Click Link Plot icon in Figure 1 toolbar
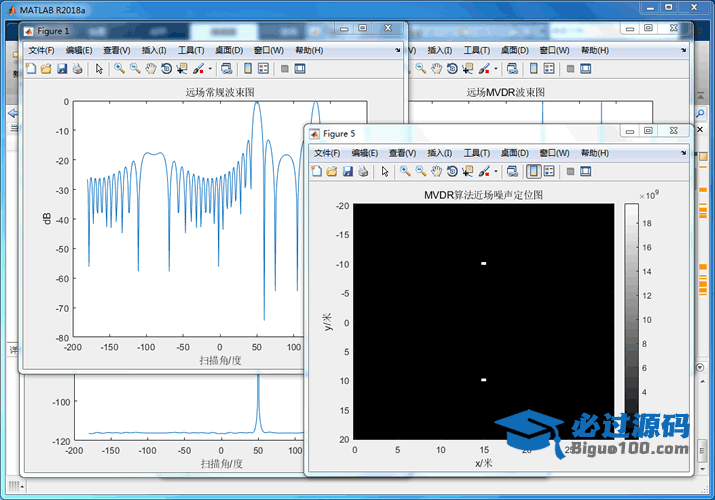Viewport: 715px width, 500px height. tap(227, 69)
